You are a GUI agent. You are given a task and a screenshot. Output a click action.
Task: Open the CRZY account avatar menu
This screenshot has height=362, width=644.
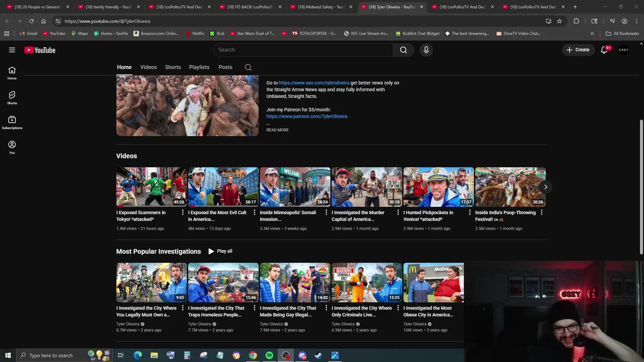tap(624, 50)
